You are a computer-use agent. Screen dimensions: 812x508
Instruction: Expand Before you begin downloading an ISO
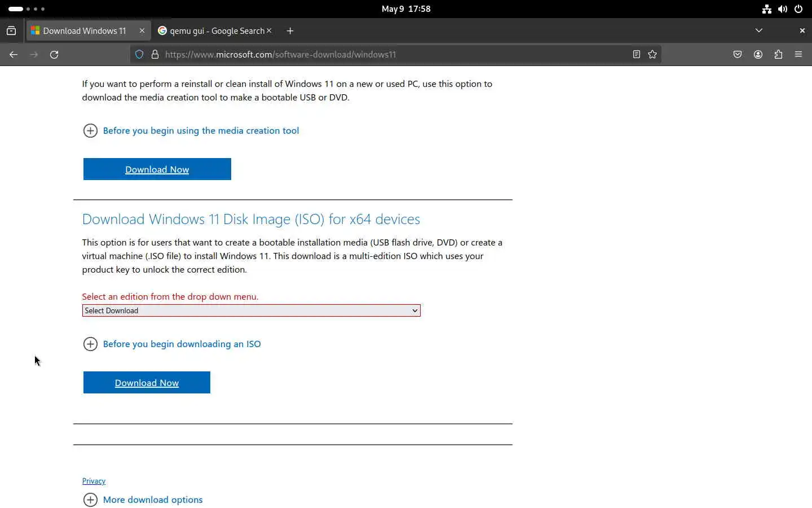(172, 344)
